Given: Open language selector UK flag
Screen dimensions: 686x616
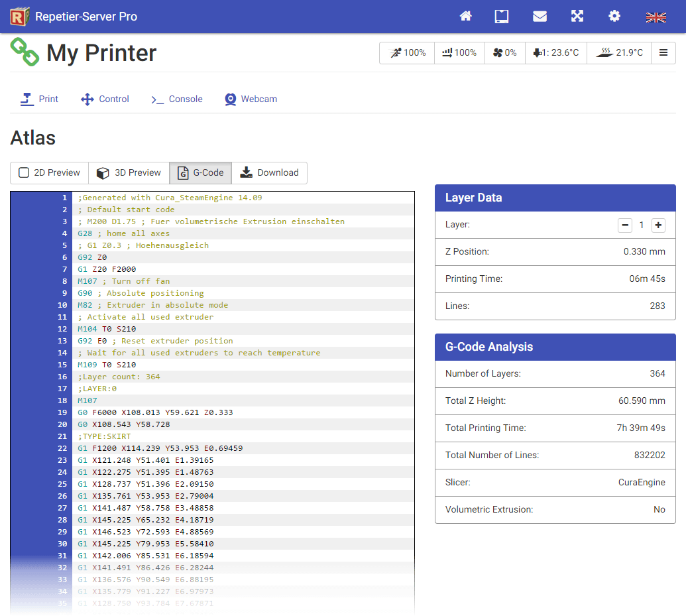Looking at the screenshot, I should pos(656,17).
